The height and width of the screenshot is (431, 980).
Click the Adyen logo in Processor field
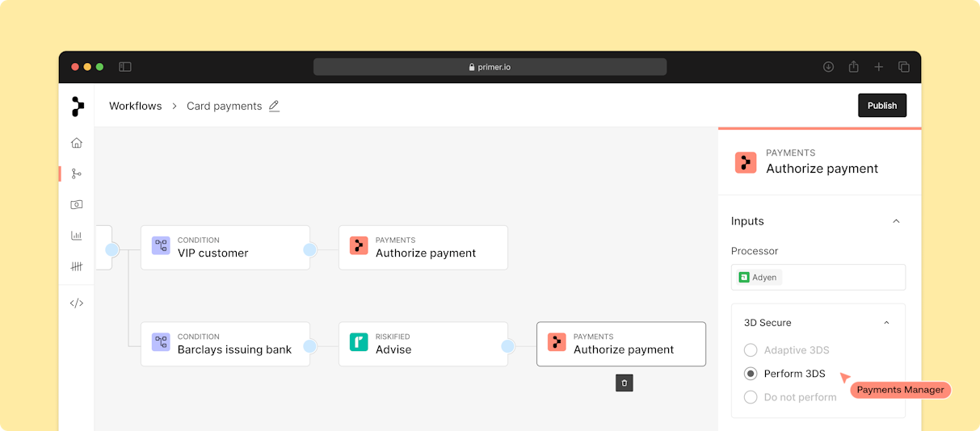744,278
